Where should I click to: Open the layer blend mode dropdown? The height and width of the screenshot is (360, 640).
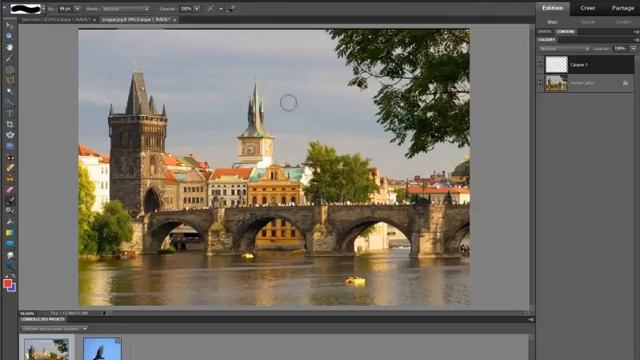[564, 49]
